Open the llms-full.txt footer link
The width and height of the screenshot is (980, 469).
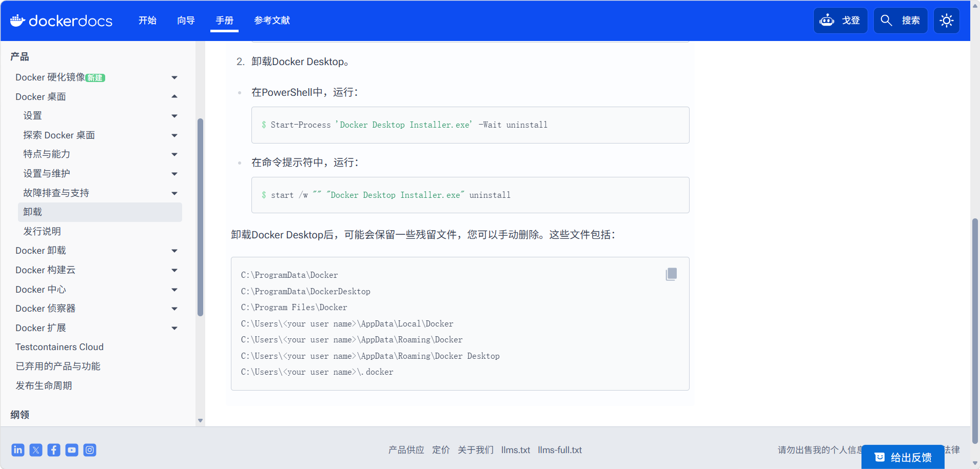[560, 450]
